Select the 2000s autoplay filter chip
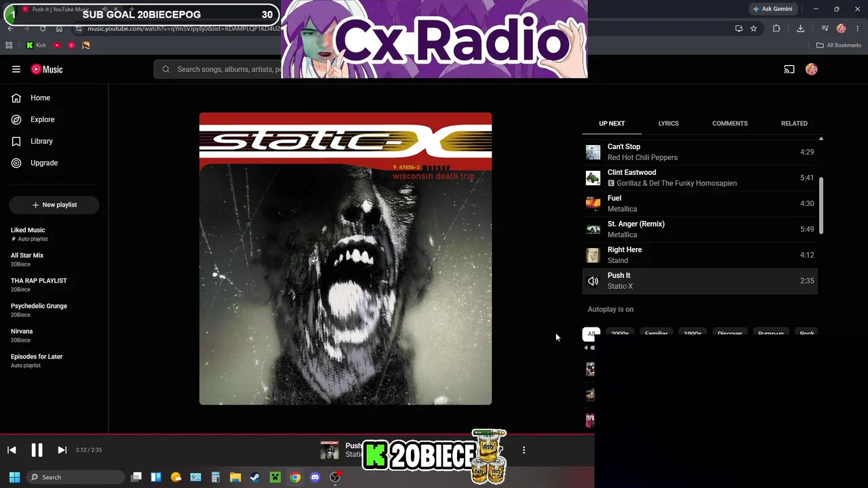868x488 pixels. tap(620, 333)
